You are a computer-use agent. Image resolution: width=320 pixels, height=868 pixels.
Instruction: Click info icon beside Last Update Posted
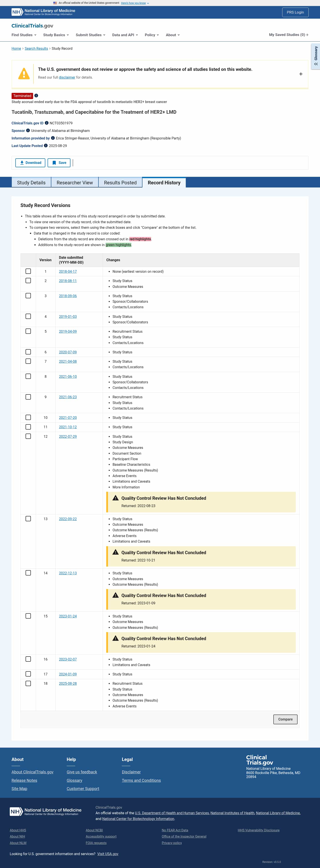(x=46, y=145)
